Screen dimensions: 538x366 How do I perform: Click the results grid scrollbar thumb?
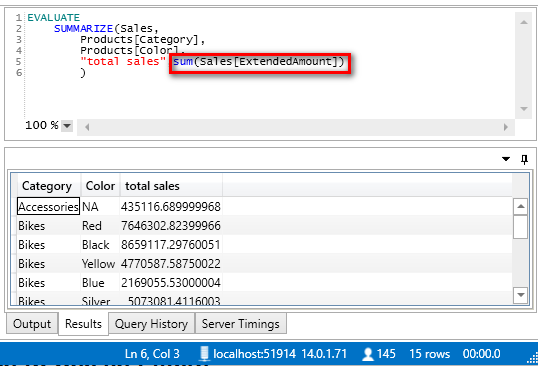tap(521, 227)
